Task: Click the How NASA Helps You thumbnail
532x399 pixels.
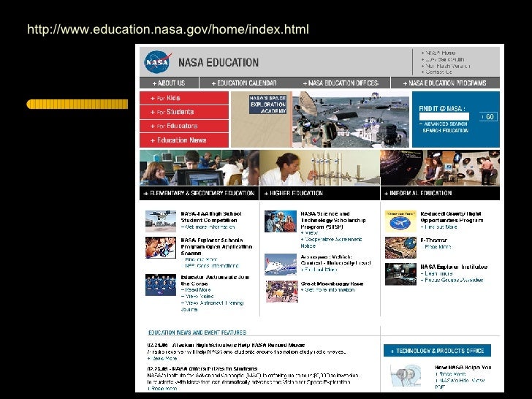Action: tap(405, 376)
